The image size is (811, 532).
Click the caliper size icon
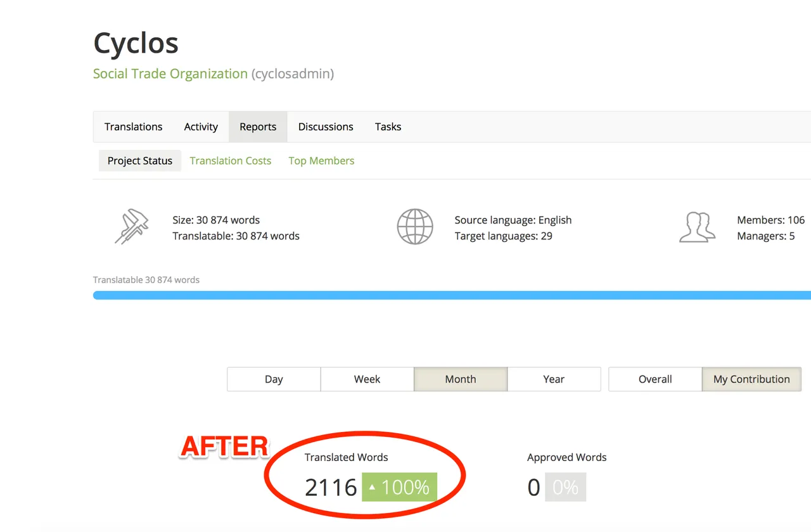coord(132,227)
